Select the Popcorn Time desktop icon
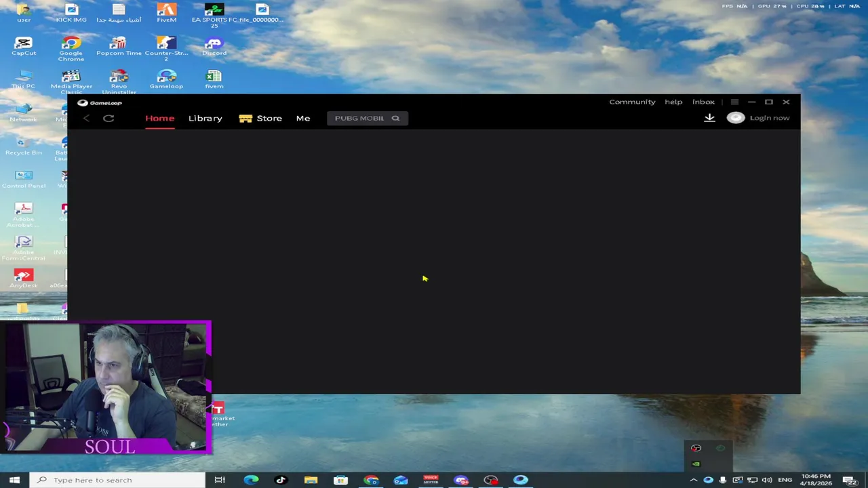This screenshot has width=868, height=488. point(119,46)
